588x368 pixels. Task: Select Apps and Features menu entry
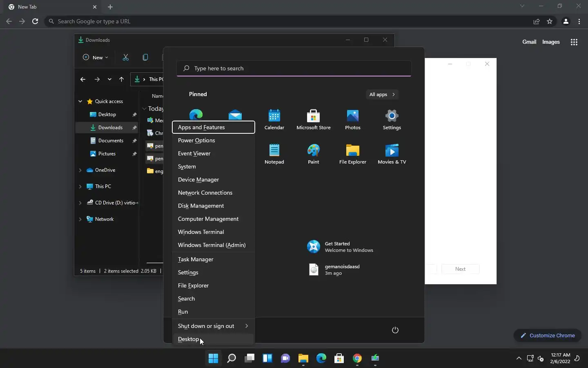[214, 127]
